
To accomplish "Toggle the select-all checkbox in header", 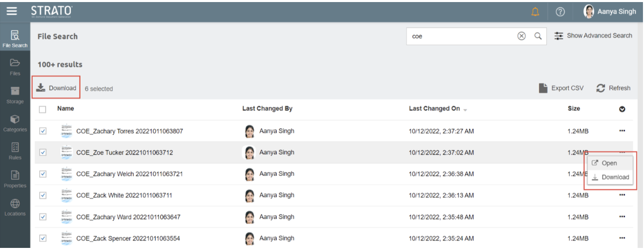I will (x=43, y=109).
